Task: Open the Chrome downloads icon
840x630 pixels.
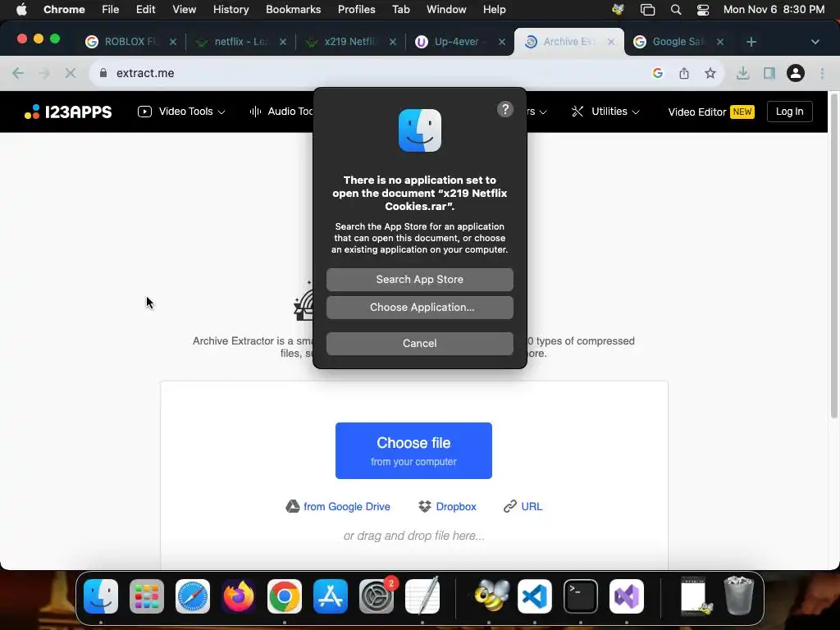Action: [742, 73]
